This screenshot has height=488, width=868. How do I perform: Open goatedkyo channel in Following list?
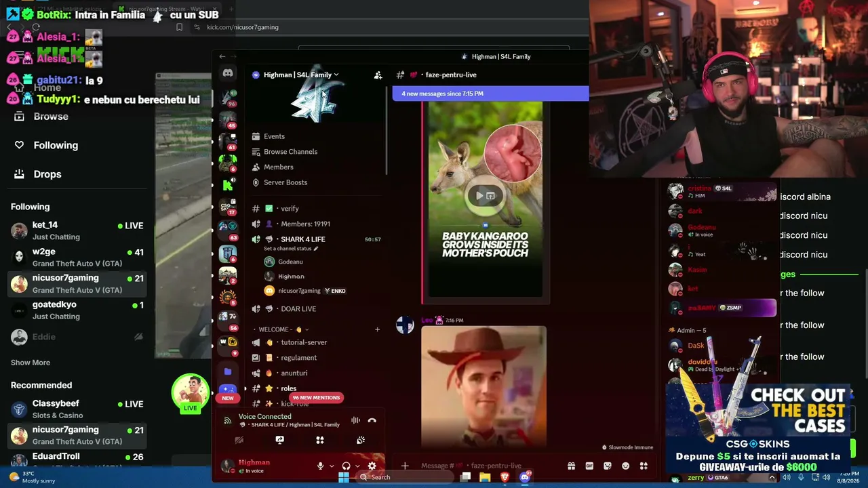77,310
